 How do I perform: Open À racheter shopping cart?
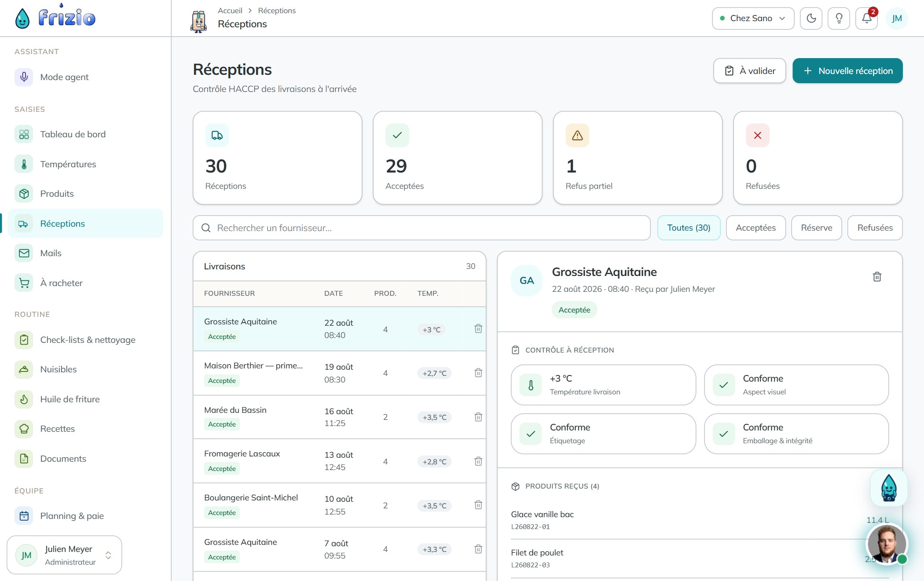(x=85, y=283)
